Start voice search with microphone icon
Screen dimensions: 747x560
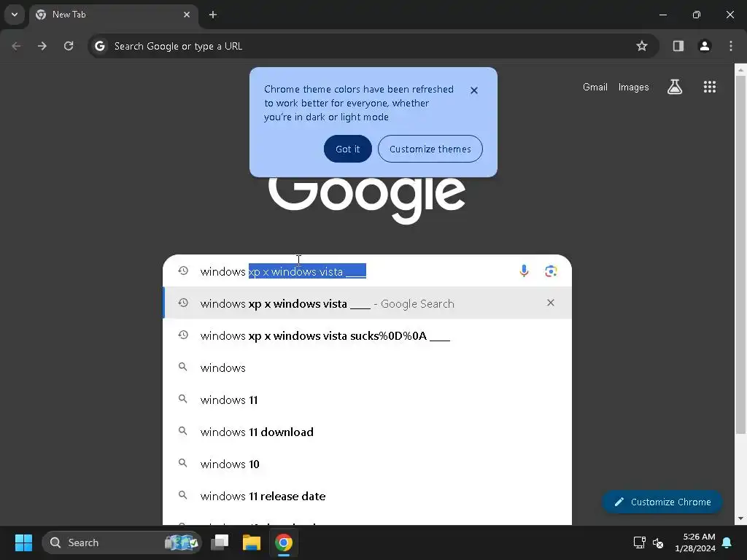point(524,271)
